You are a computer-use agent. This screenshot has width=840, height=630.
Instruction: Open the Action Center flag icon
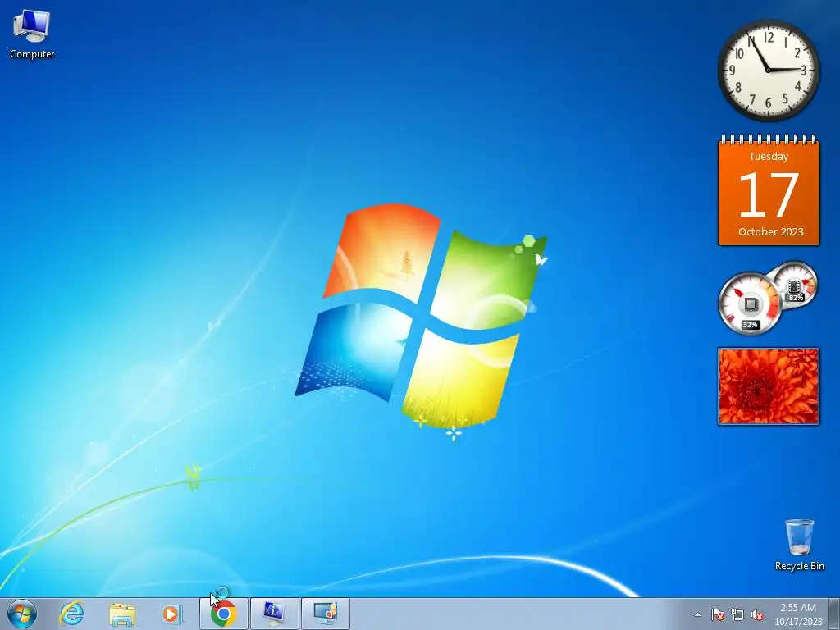click(x=717, y=614)
